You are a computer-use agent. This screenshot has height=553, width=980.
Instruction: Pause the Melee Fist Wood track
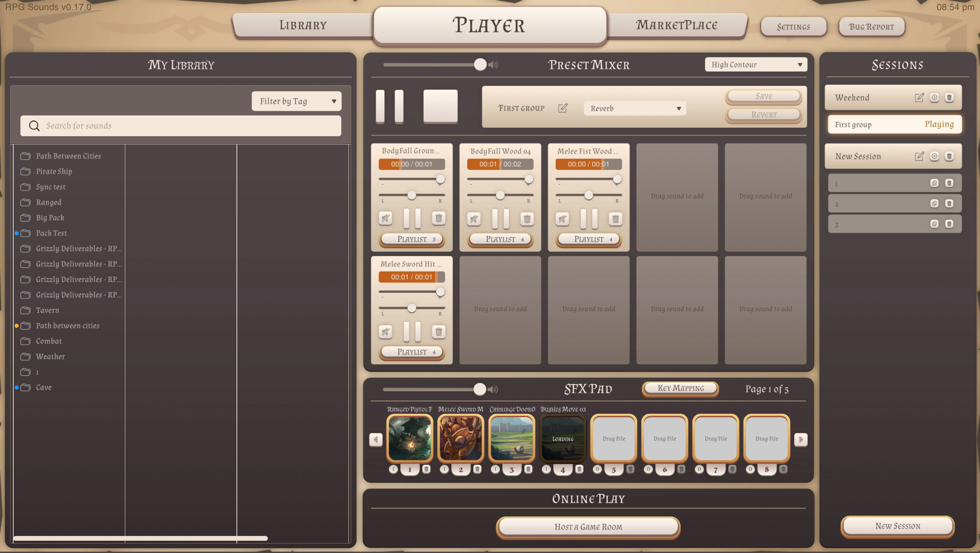pos(589,219)
